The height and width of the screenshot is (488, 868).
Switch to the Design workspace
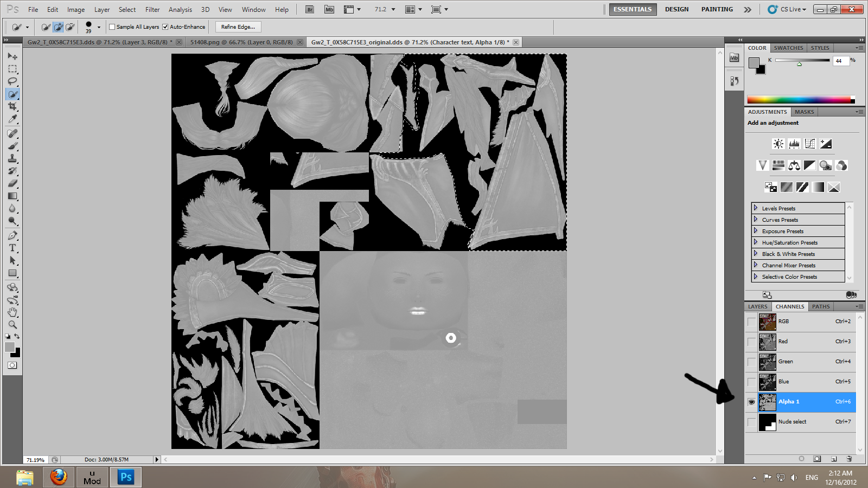click(676, 9)
